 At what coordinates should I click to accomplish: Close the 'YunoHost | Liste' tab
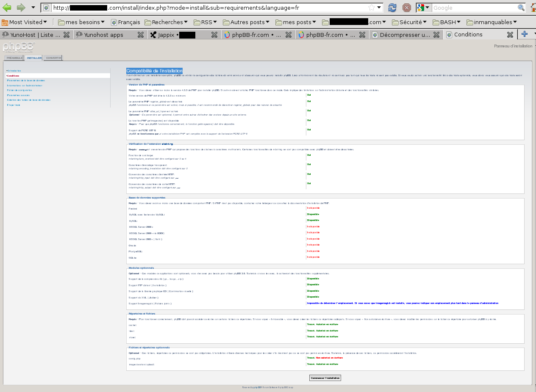pyautogui.click(x=67, y=35)
